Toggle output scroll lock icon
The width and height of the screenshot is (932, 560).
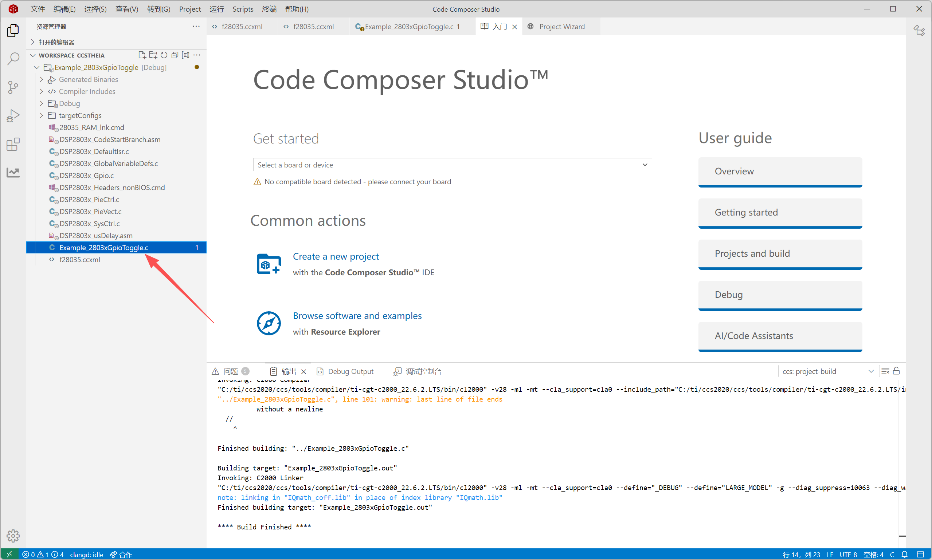(x=897, y=371)
